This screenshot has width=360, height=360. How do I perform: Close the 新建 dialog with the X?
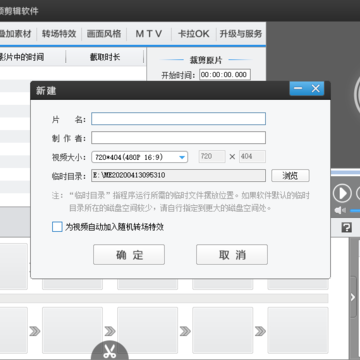pos(316,88)
